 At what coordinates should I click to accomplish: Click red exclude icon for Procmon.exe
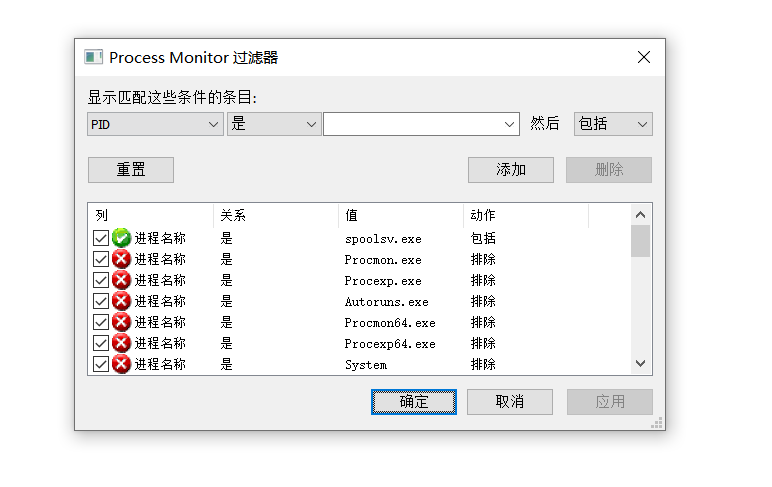point(121,259)
